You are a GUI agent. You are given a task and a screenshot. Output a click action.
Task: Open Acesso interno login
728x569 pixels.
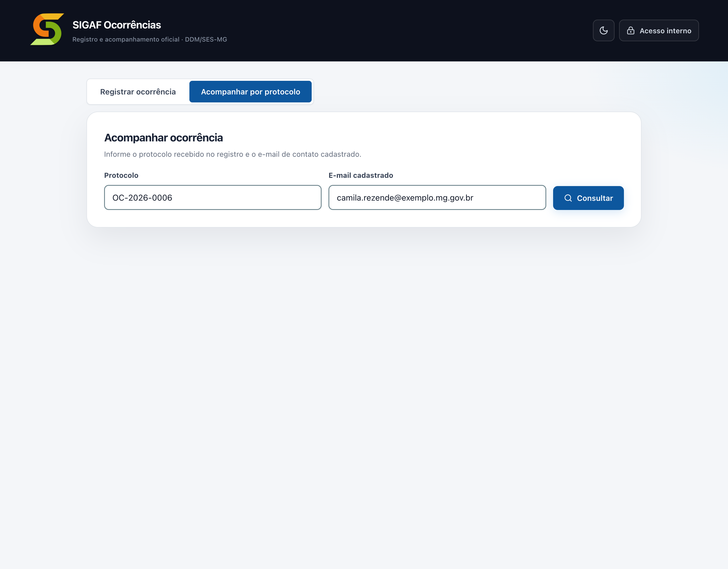[x=659, y=30]
